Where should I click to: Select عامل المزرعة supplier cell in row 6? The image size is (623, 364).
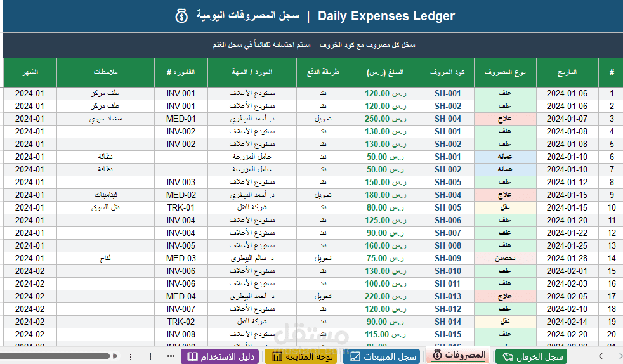click(x=252, y=157)
